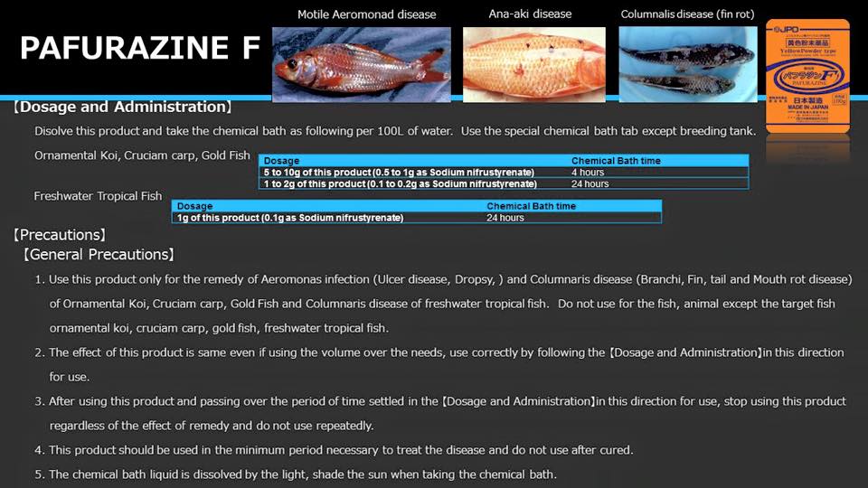
Task: Click Dosage header in tropical fish table
Action: click(x=194, y=206)
